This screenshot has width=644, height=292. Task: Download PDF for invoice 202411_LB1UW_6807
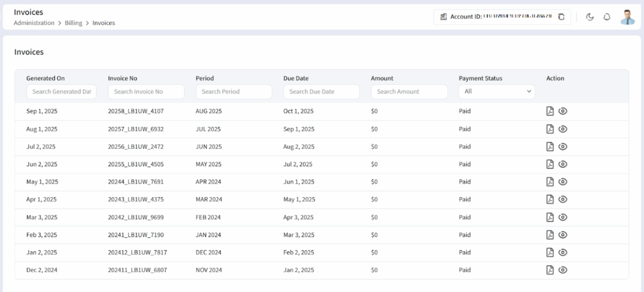(x=550, y=269)
